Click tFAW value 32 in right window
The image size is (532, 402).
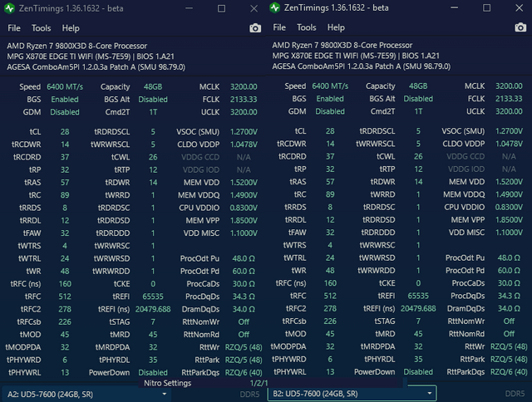[x=330, y=233]
